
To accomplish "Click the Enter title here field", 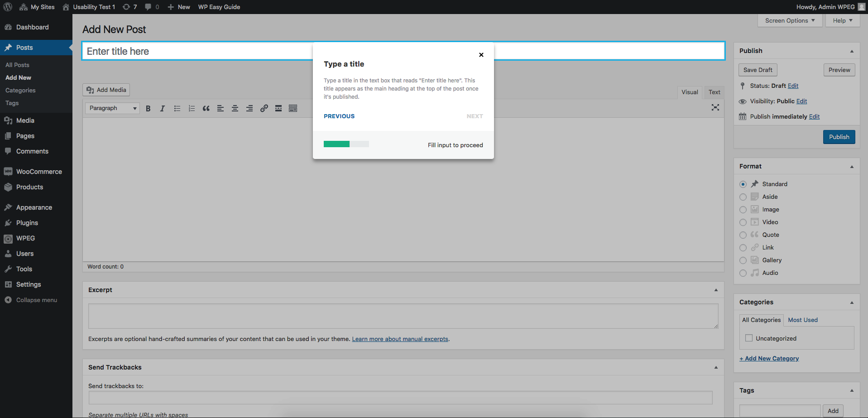I will [x=403, y=51].
